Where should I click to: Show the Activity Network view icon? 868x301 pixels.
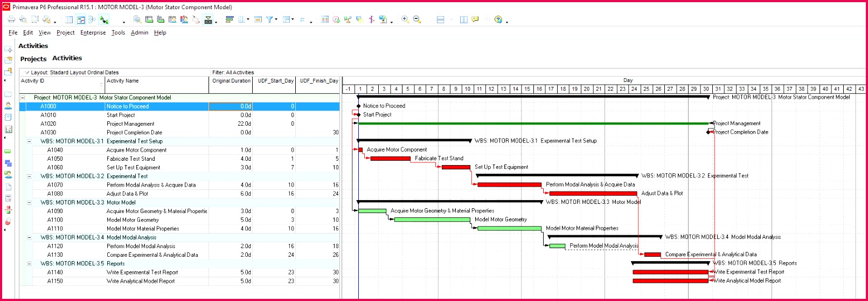coord(92,19)
